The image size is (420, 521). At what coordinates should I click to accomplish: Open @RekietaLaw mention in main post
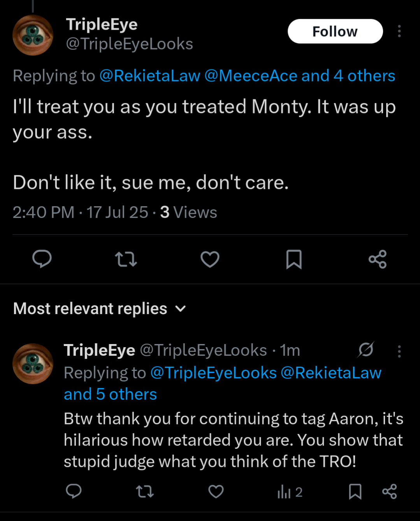pos(150,76)
